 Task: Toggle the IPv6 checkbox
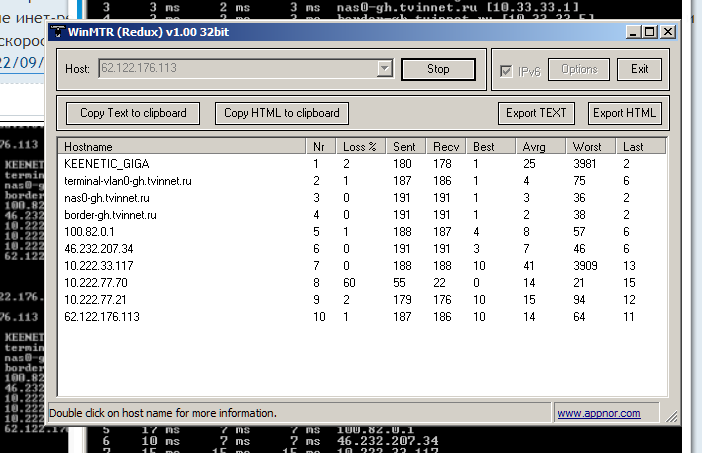click(x=507, y=70)
